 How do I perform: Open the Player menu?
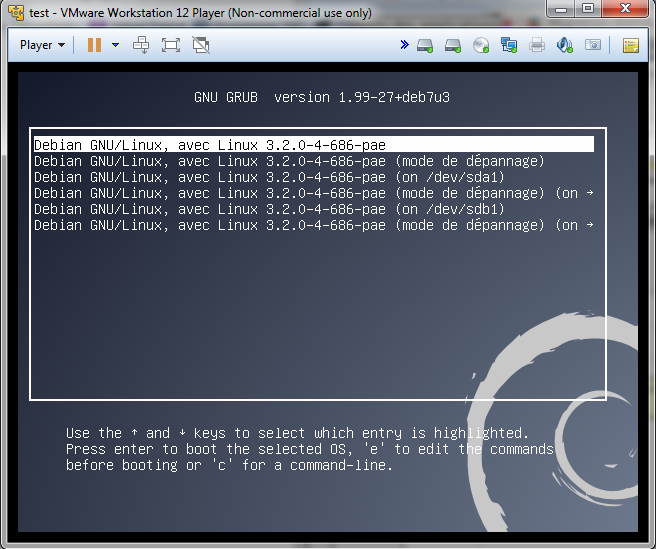42,45
